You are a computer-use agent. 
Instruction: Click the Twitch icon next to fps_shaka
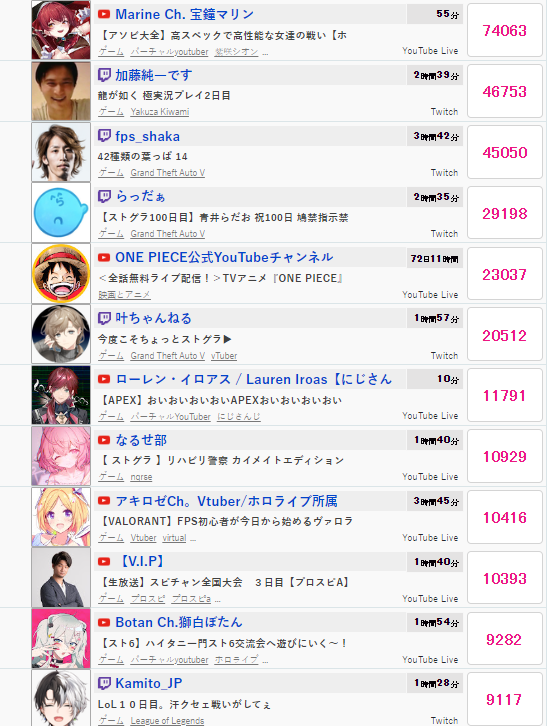(104, 136)
